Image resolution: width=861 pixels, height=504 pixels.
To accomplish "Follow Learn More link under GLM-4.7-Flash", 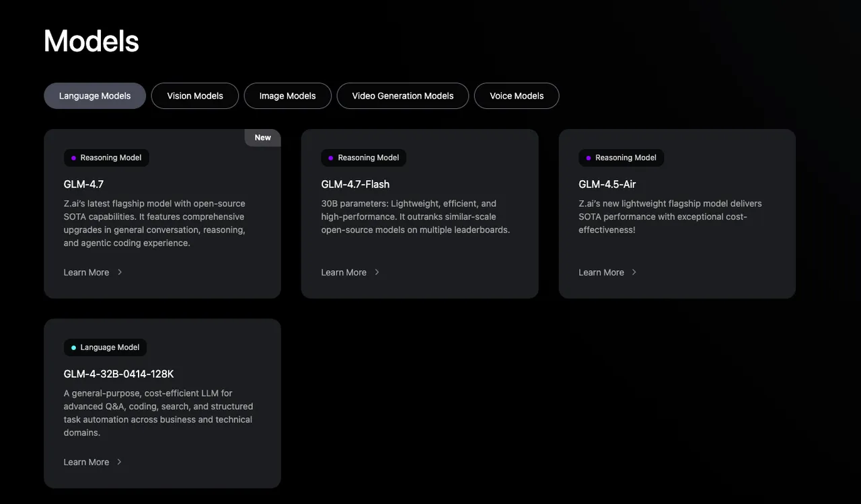I will click(344, 272).
